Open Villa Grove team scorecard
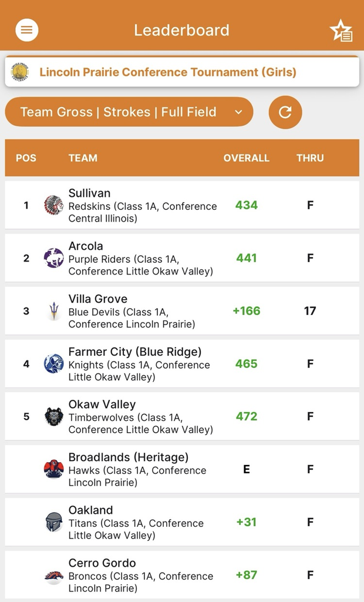 (98, 299)
